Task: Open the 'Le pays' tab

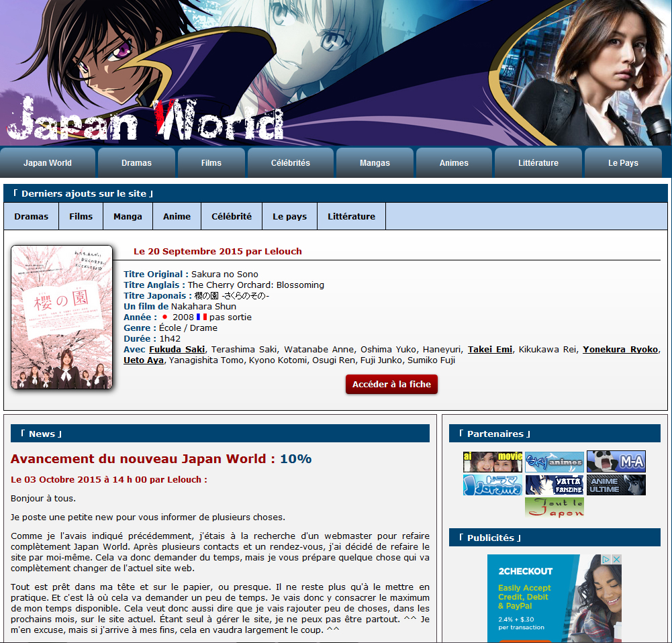Action: [290, 216]
